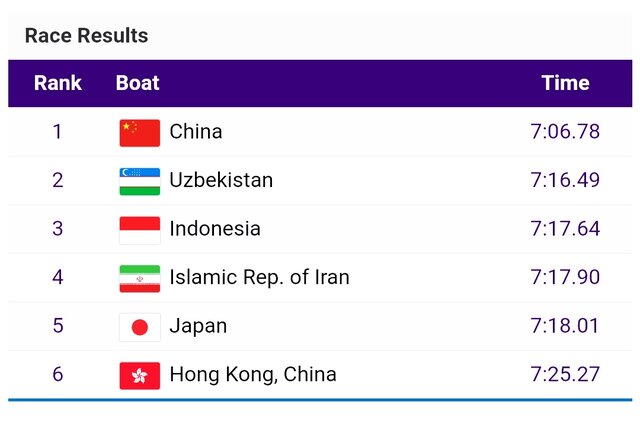This screenshot has width=640, height=434.
Task: Open the Uzbekistan boat entry
Action: 221,181
